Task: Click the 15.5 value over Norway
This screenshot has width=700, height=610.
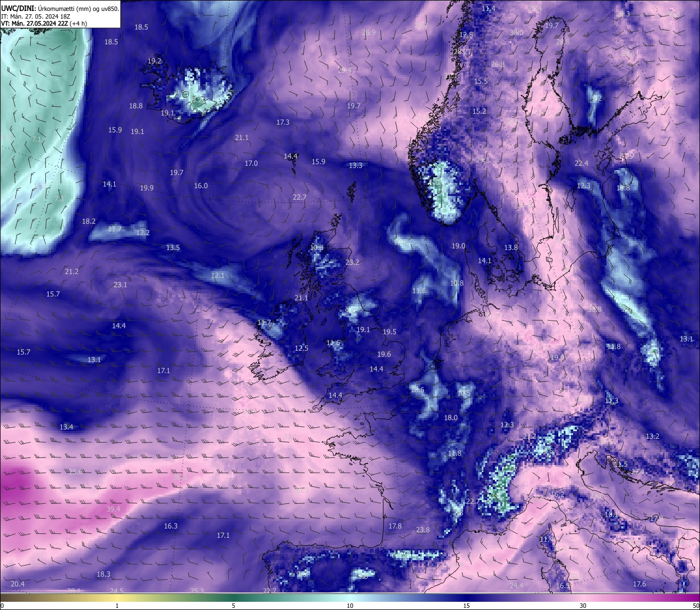Action: pos(481,81)
